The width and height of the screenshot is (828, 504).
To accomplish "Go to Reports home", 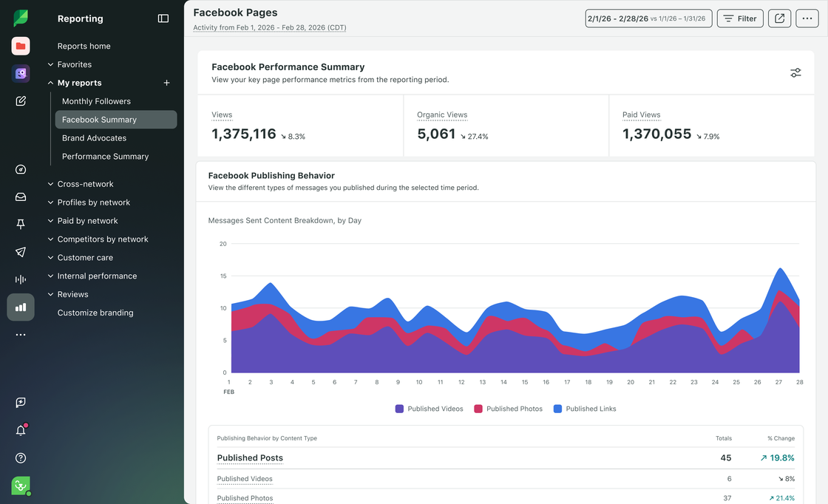I will (84, 46).
